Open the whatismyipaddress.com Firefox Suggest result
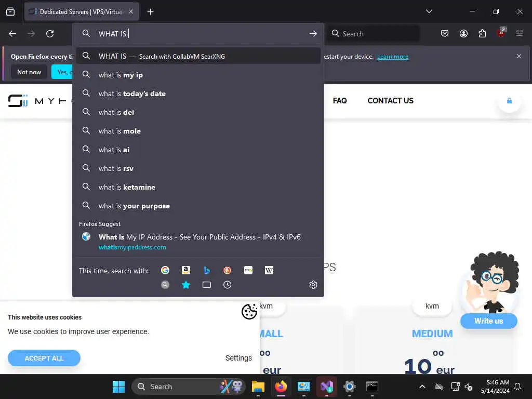This screenshot has width=532, height=399. pos(198,242)
